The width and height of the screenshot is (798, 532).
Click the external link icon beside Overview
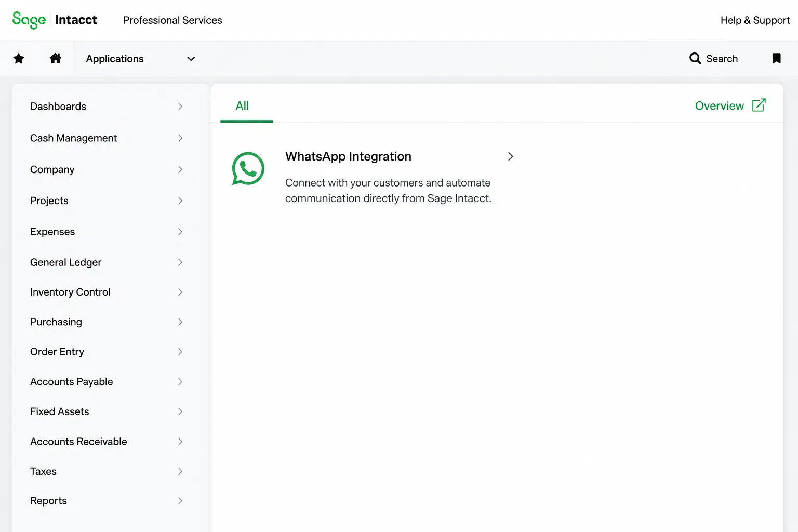(759, 105)
